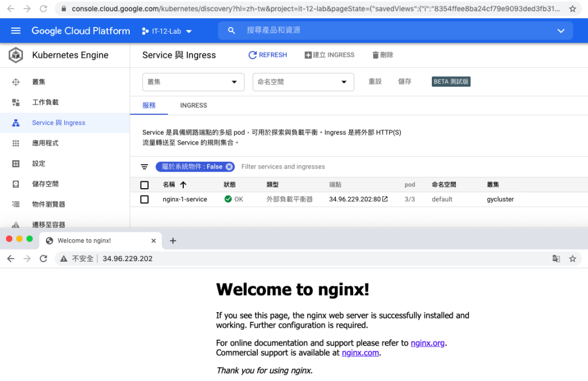Open the nginx.com link
The height and width of the screenshot is (381, 588).
coord(361,352)
